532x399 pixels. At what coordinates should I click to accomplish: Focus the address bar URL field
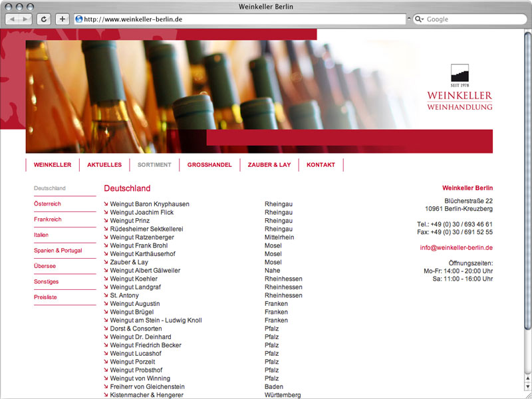point(240,19)
